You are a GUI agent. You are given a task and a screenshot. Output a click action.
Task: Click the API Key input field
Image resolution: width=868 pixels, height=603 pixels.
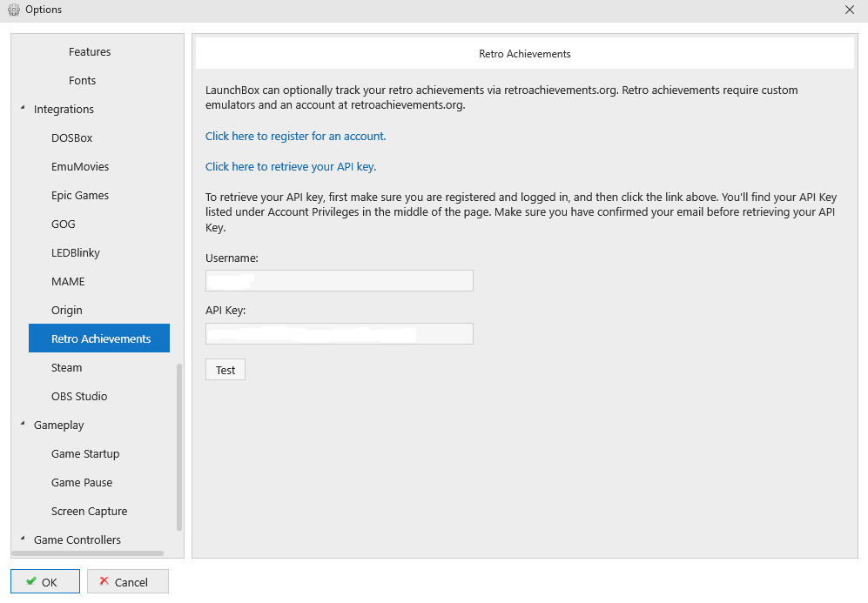pos(340,333)
